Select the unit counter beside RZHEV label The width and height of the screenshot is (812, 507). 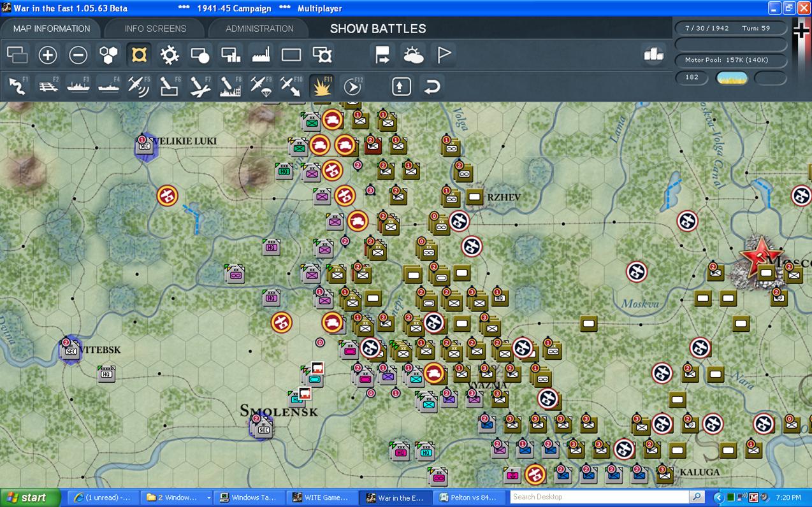[474, 197]
